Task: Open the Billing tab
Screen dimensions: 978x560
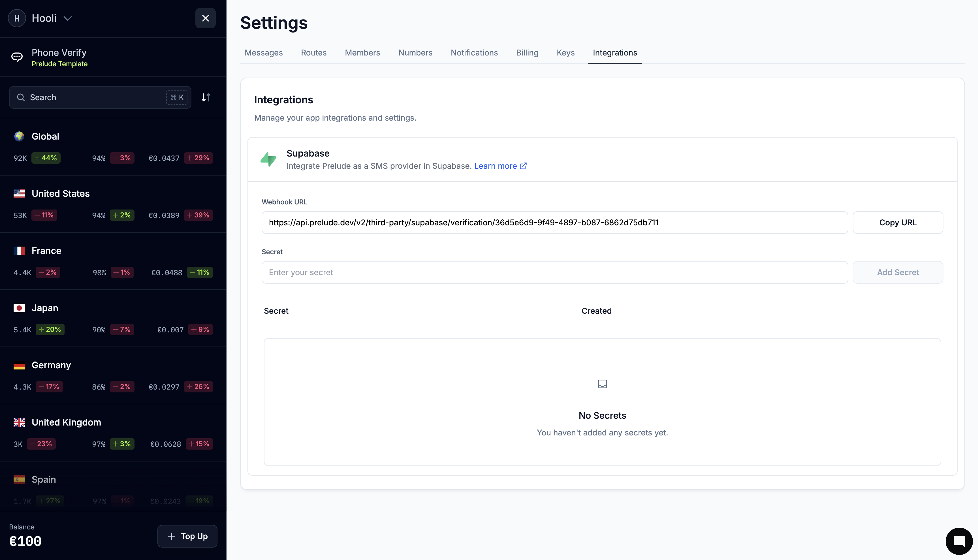Action: tap(527, 53)
